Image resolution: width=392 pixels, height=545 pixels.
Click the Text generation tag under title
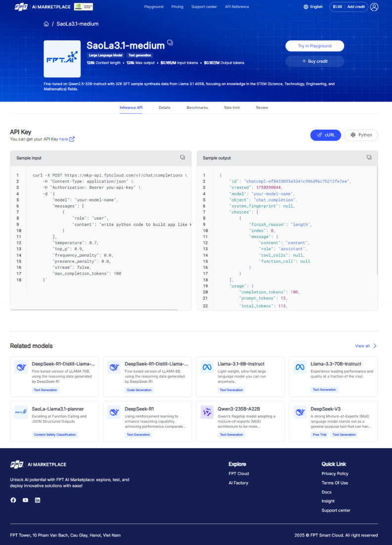[140, 55]
